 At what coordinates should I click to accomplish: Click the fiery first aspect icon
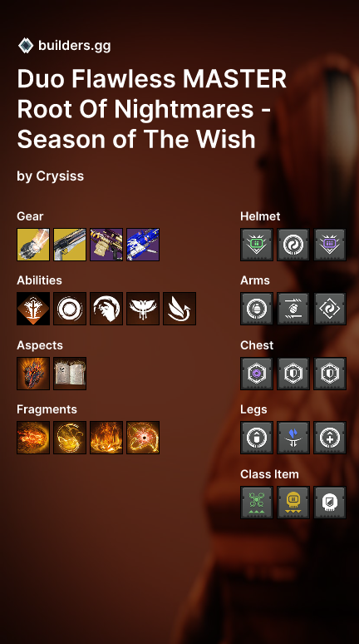(x=33, y=374)
